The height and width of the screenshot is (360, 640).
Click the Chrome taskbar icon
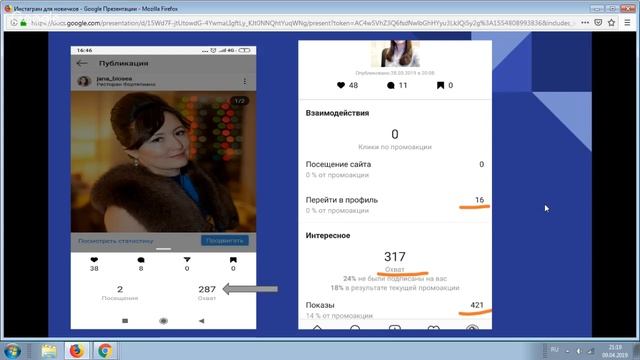104,351
